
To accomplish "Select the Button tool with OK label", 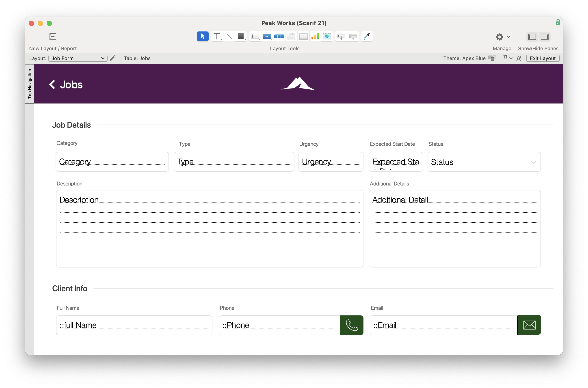I will pyautogui.click(x=267, y=36).
